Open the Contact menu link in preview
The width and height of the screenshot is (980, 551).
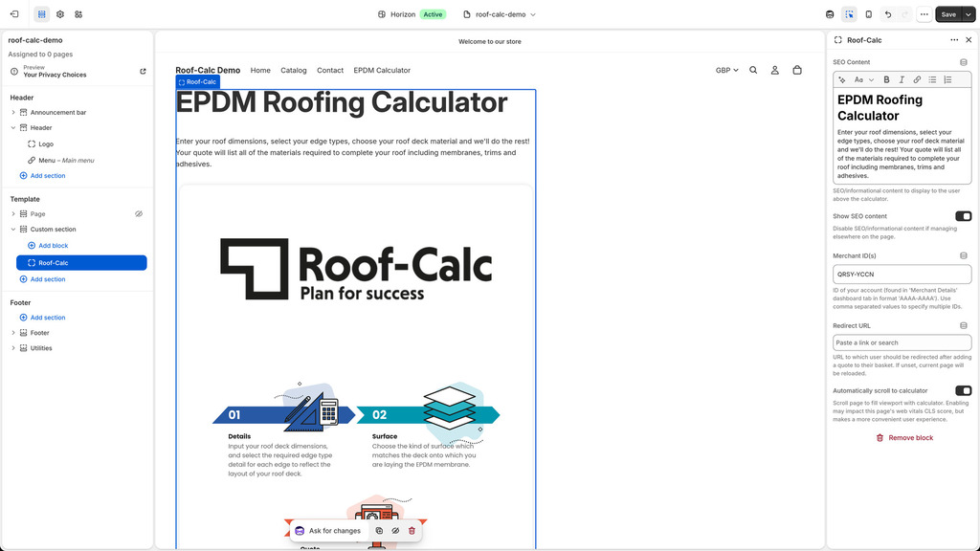tap(330, 70)
